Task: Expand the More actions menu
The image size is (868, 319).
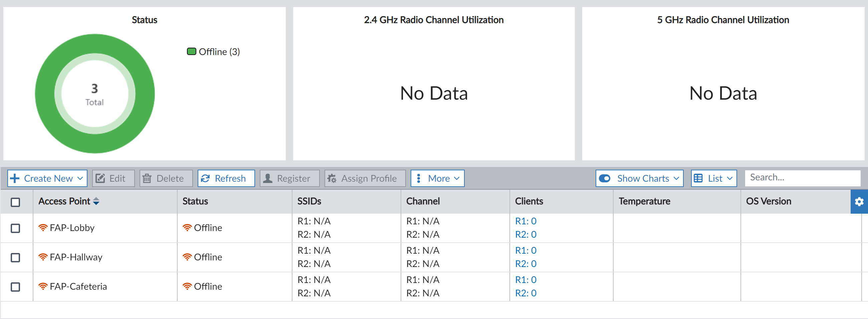Action: tap(437, 178)
